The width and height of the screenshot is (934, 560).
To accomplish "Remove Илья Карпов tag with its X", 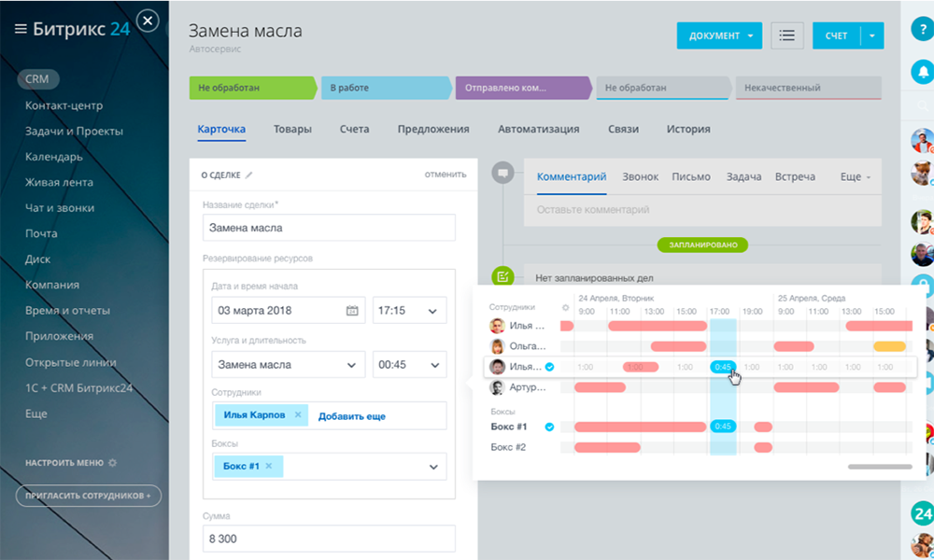I will (298, 415).
